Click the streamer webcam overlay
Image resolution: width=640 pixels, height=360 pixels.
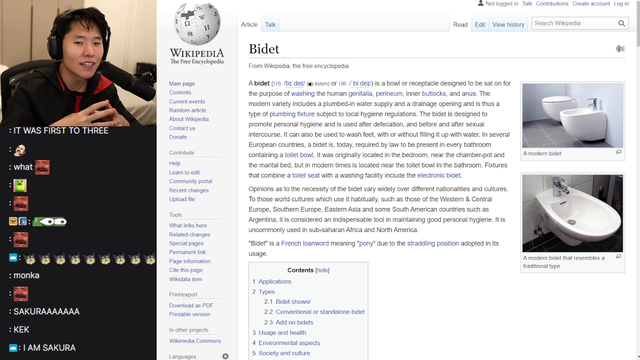click(x=78, y=63)
